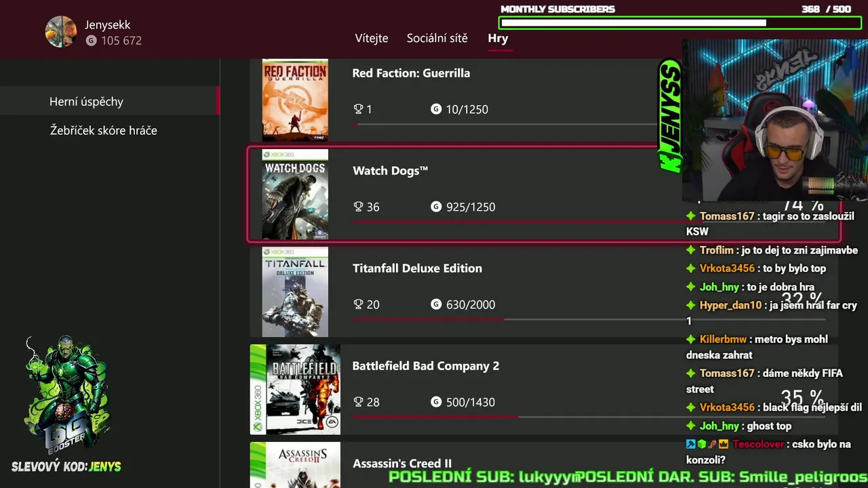Click the 630/2000 score text
Image resolution: width=868 pixels, height=488 pixels.
(471, 304)
